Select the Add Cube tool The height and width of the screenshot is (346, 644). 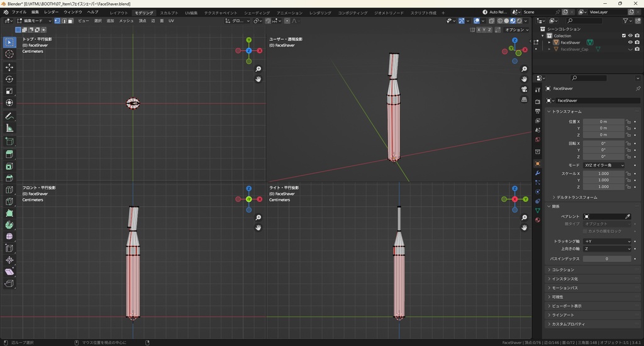9,142
